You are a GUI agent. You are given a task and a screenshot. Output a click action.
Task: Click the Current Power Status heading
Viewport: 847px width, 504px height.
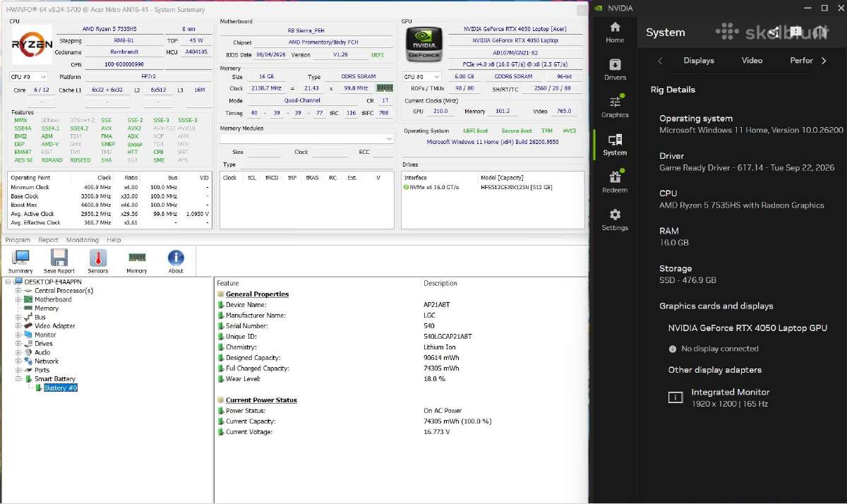(261, 400)
